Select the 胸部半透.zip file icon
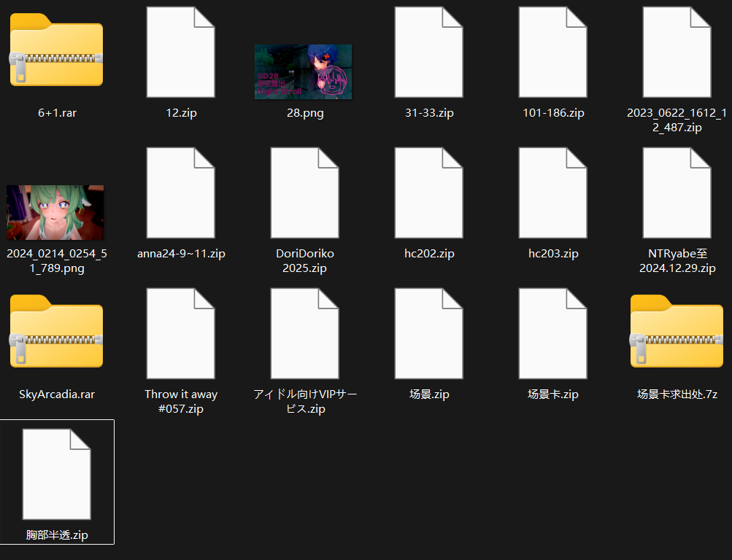 coord(57,474)
